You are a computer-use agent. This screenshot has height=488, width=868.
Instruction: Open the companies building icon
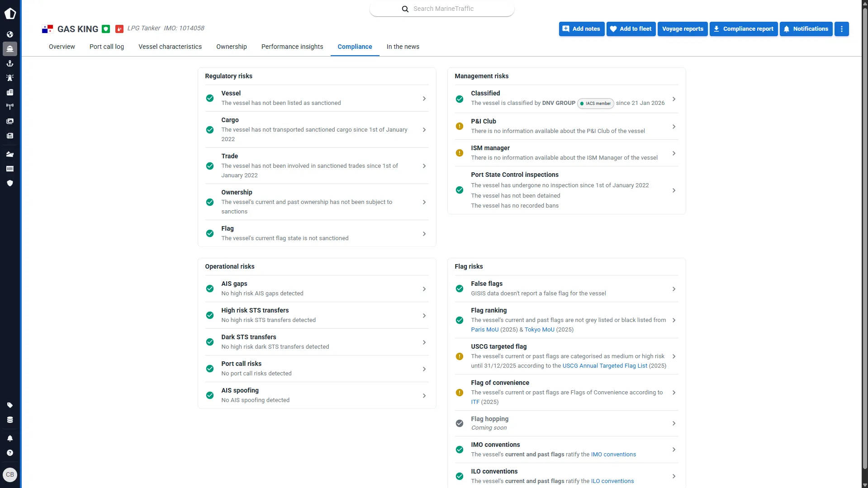pyautogui.click(x=10, y=92)
